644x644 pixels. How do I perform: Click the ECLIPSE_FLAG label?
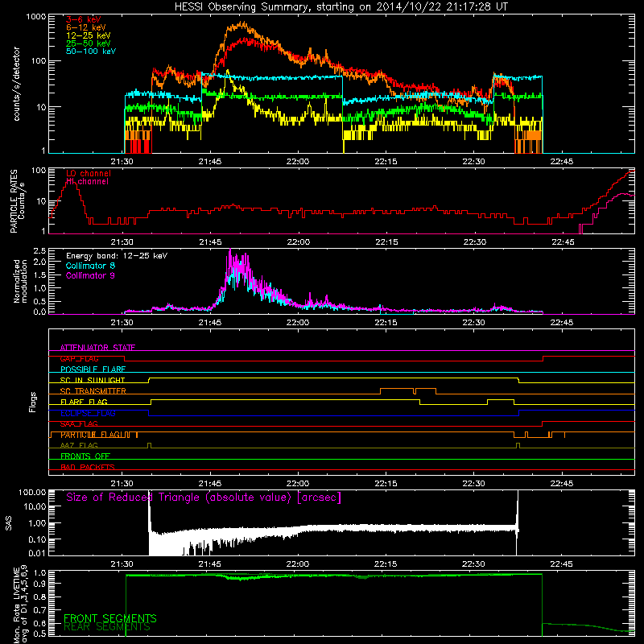coord(88,413)
